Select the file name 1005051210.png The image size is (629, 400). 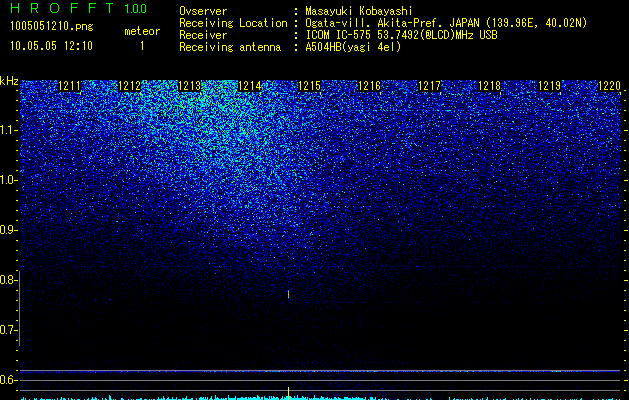click(x=51, y=27)
